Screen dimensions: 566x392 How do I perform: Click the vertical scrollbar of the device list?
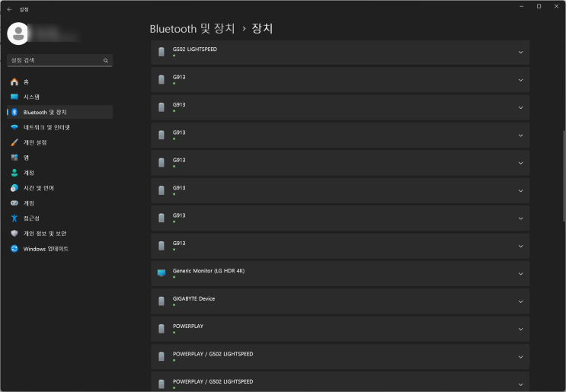pos(564,176)
